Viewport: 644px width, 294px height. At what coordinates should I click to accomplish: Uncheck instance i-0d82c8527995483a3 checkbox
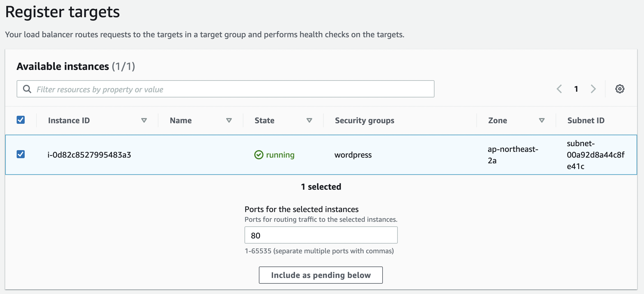[21, 154]
